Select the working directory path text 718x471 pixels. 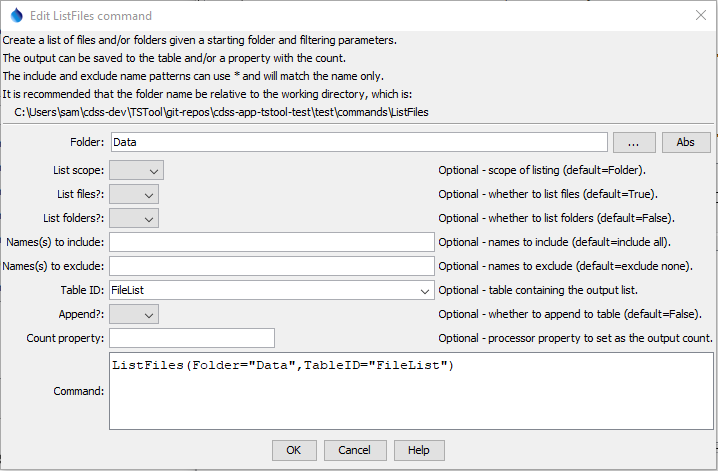pyautogui.click(x=221, y=112)
